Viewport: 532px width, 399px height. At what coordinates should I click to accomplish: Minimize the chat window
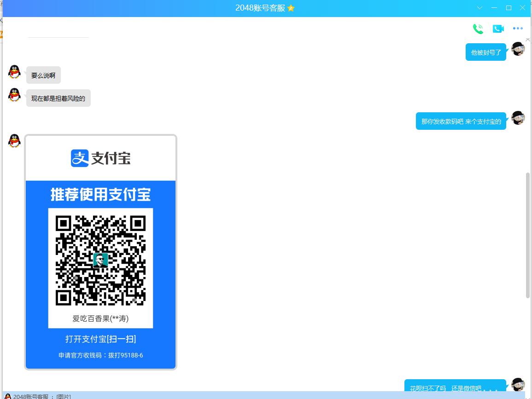(494, 8)
